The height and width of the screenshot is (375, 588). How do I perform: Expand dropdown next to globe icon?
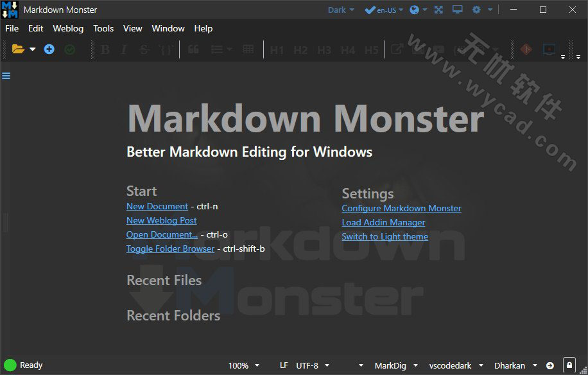click(425, 10)
